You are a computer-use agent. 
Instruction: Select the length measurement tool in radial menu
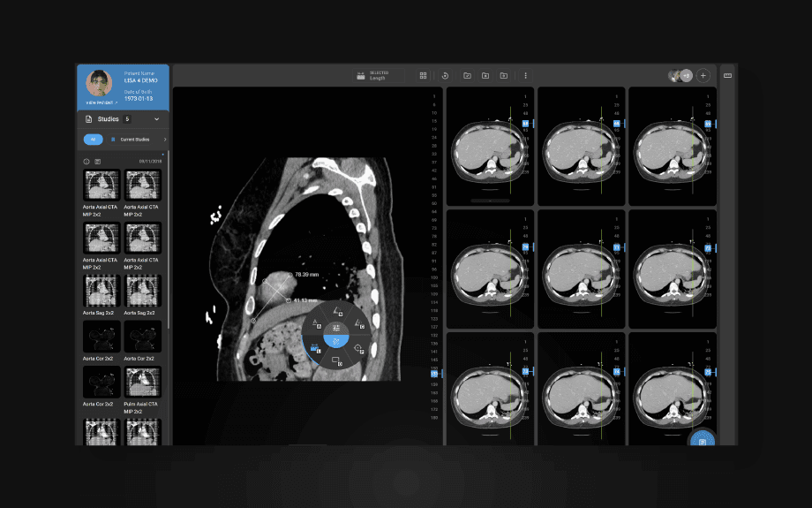[x=315, y=348]
